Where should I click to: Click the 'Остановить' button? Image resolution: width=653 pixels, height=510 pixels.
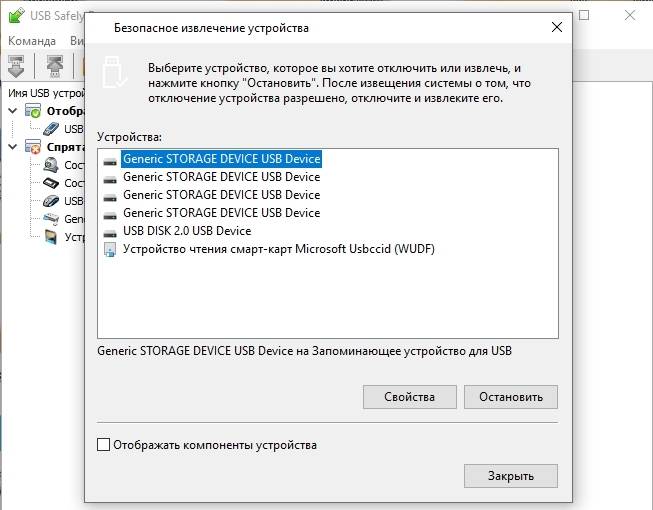tap(511, 397)
